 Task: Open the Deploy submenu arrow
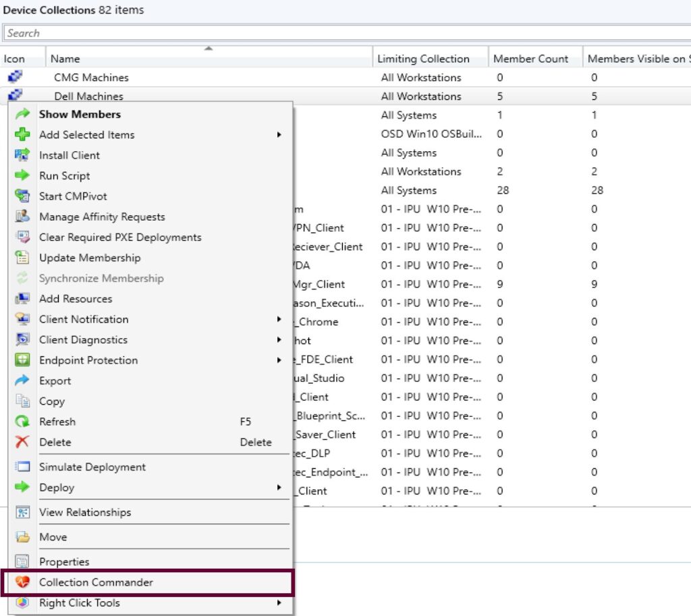(x=279, y=488)
